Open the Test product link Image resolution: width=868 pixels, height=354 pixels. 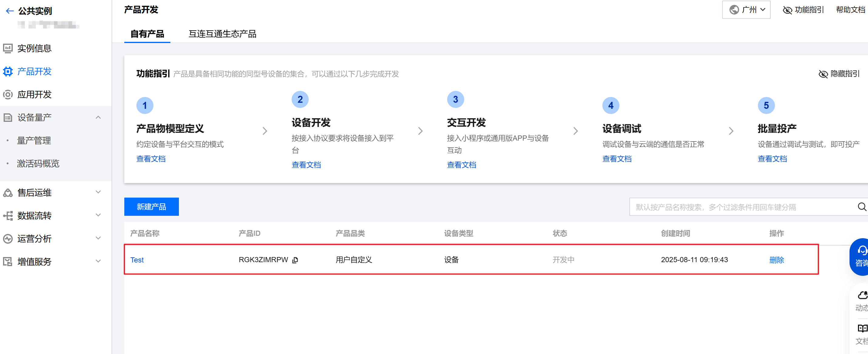(137, 260)
